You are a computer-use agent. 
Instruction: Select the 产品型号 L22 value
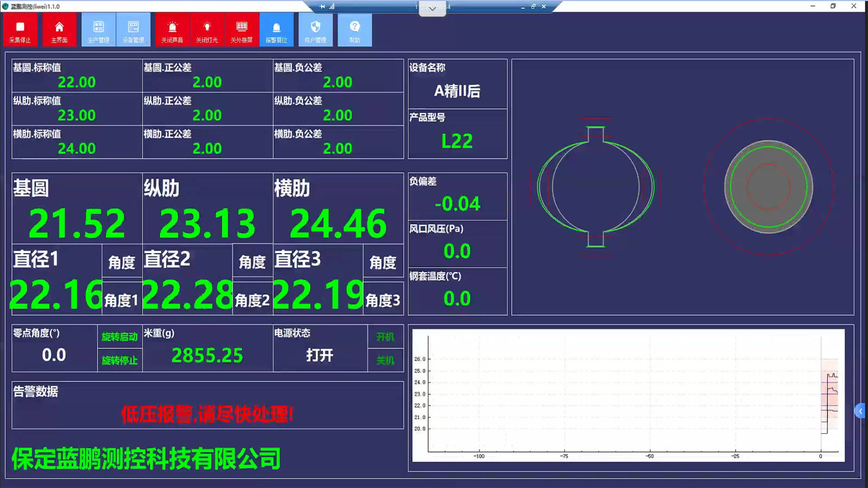(x=457, y=141)
